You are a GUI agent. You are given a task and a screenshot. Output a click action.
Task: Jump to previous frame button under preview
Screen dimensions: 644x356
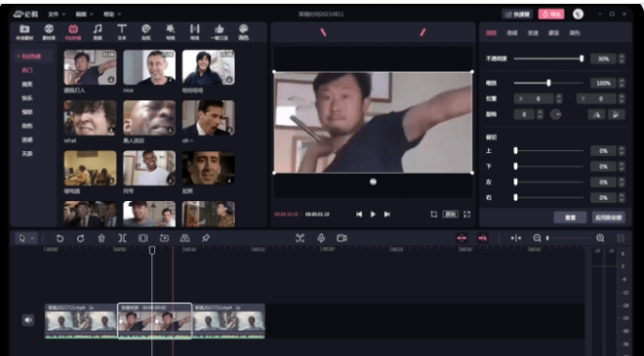coord(359,214)
